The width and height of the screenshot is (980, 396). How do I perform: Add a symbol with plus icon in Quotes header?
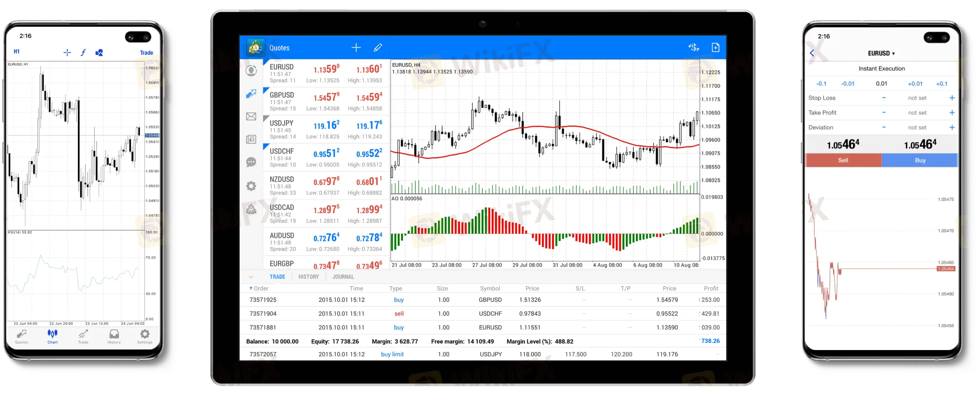(x=356, y=48)
